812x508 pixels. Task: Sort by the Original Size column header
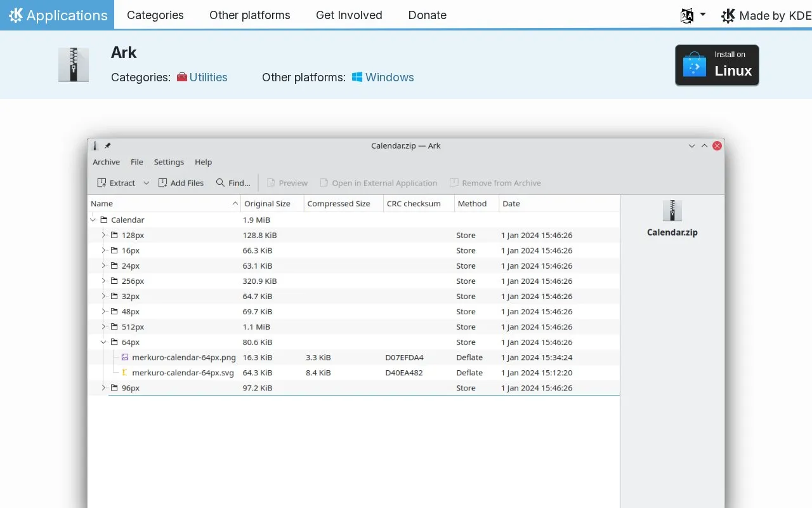click(x=272, y=204)
